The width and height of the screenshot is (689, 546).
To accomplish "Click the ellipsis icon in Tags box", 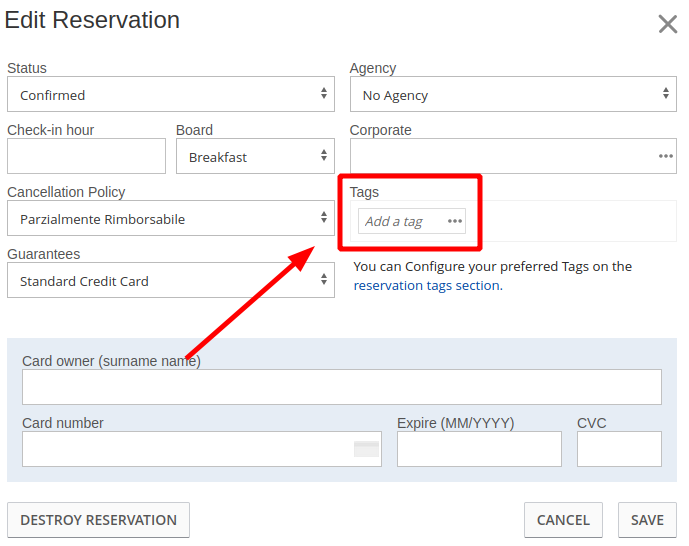I will coord(455,221).
